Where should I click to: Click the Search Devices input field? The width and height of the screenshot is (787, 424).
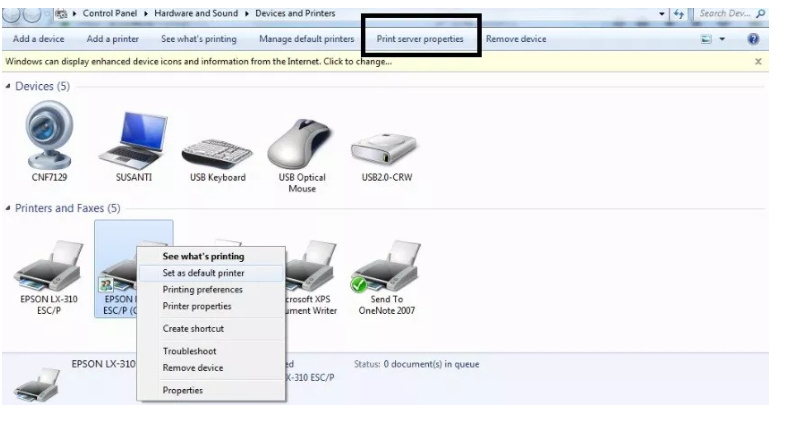coord(725,13)
